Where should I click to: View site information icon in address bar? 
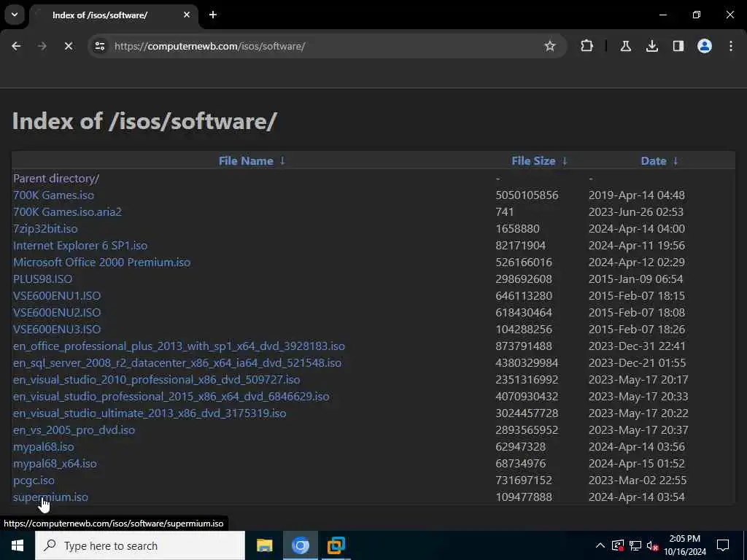pos(99,46)
